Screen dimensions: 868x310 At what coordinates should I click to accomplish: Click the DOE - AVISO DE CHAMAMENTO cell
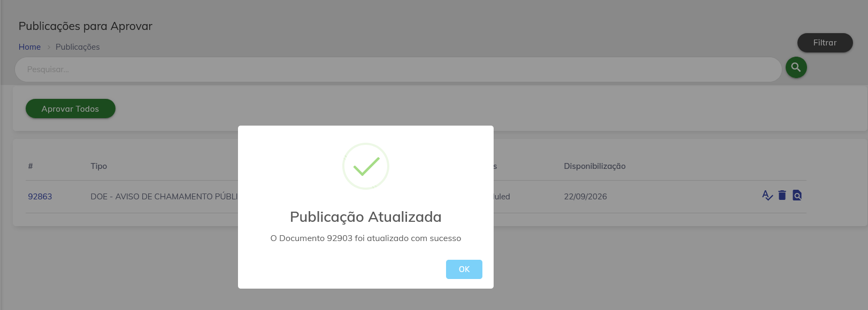pos(164,197)
